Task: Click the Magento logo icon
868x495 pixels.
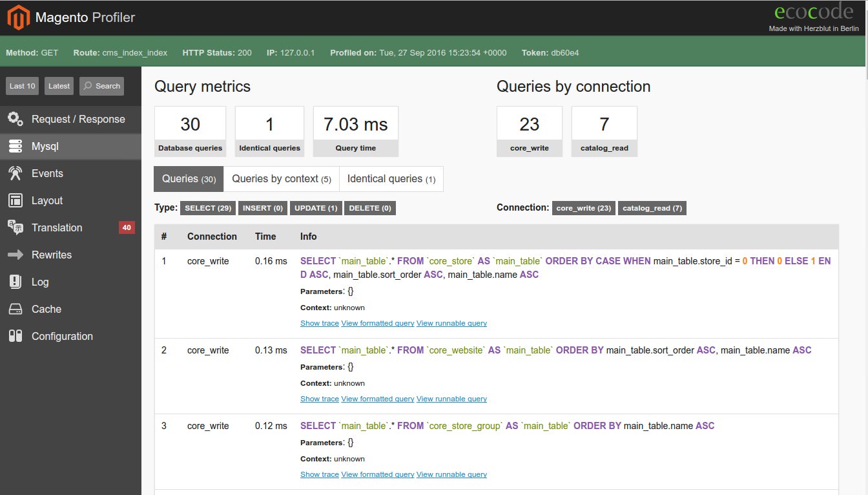Action: pyautogui.click(x=19, y=17)
